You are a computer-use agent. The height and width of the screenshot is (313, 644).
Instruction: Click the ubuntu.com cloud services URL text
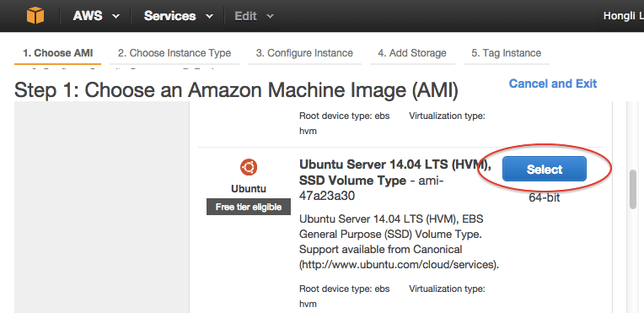coord(399,264)
